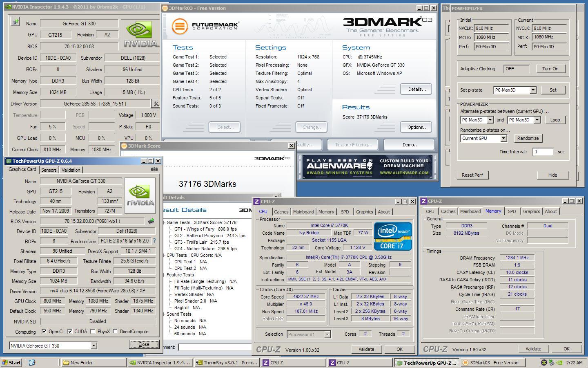
Task: Toggle the OpenCL checkbox in GPU-Z
Action: click(44, 332)
